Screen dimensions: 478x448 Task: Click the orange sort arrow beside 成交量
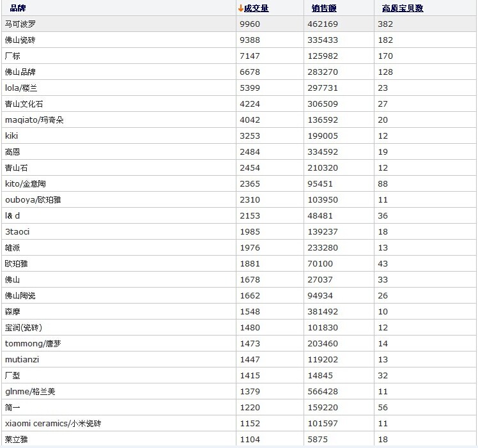click(x=241, y=8)
